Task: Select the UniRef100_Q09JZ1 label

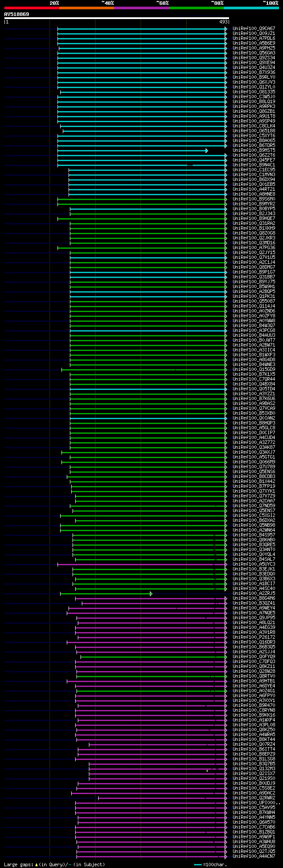Action: coord(254,34)
